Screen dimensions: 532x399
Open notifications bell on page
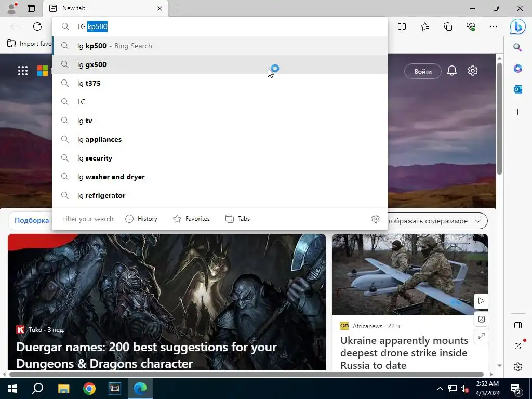pos(451,71)
